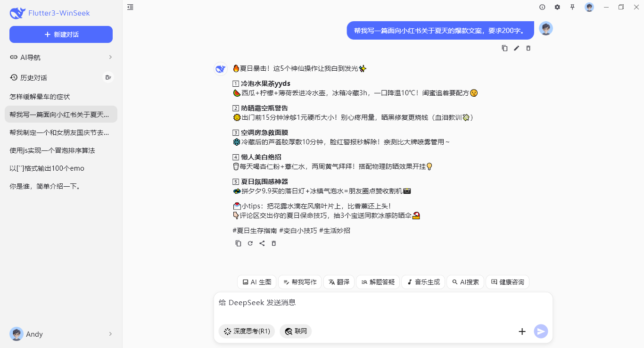Expand the Andy account menu
The height and width of the screenshot is (348, 644).
(x=61, y=334)
